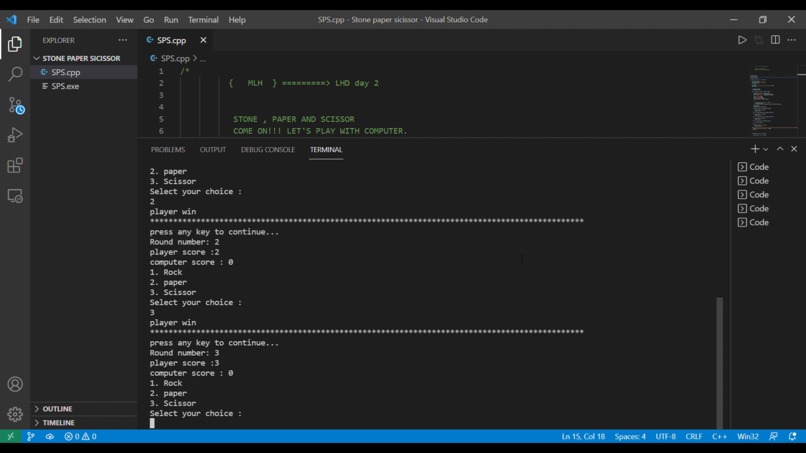Viewport: 806px width, 453px height.
Task: Open the File menu
Action: tap(33, 20)
